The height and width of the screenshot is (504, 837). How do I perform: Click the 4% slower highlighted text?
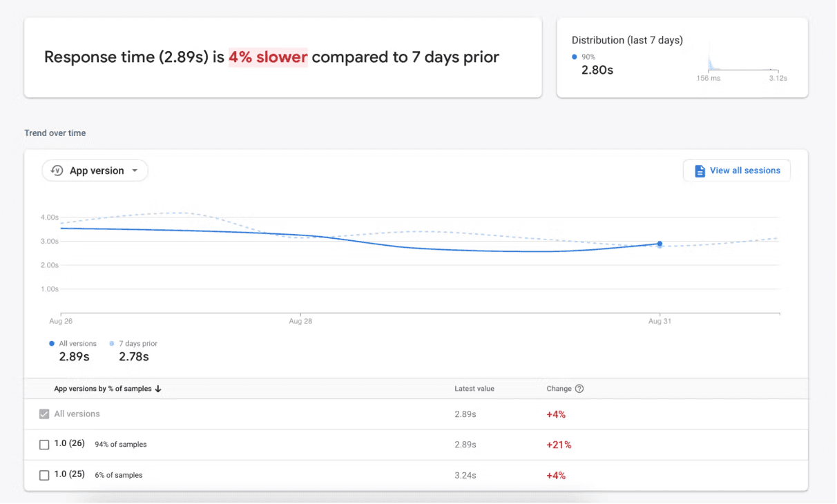(268, 57)
